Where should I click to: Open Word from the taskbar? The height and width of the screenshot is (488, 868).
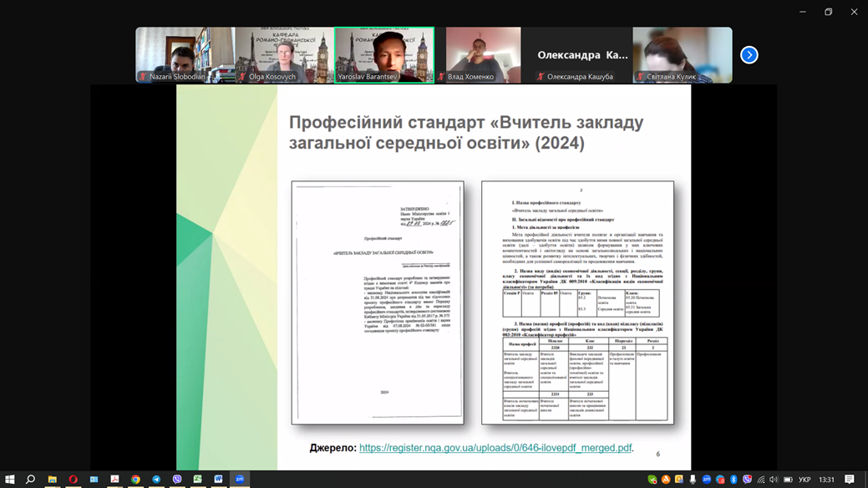coord(219,480)
